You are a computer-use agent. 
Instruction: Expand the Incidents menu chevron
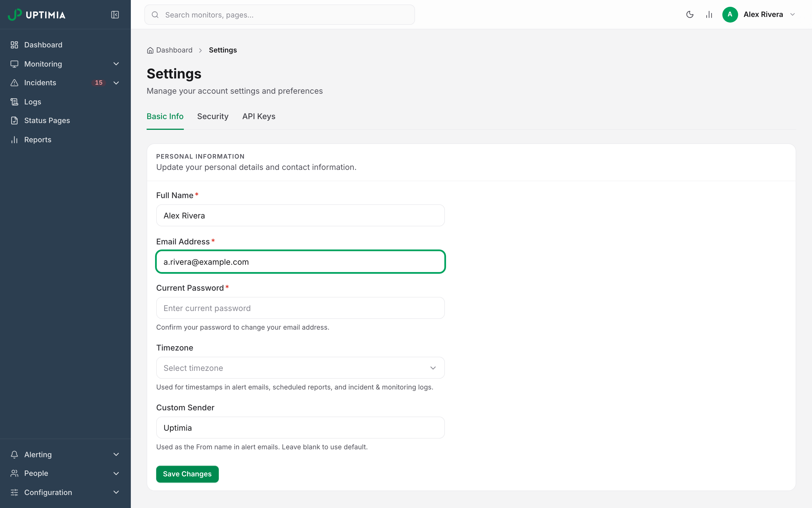click(116, 83)
